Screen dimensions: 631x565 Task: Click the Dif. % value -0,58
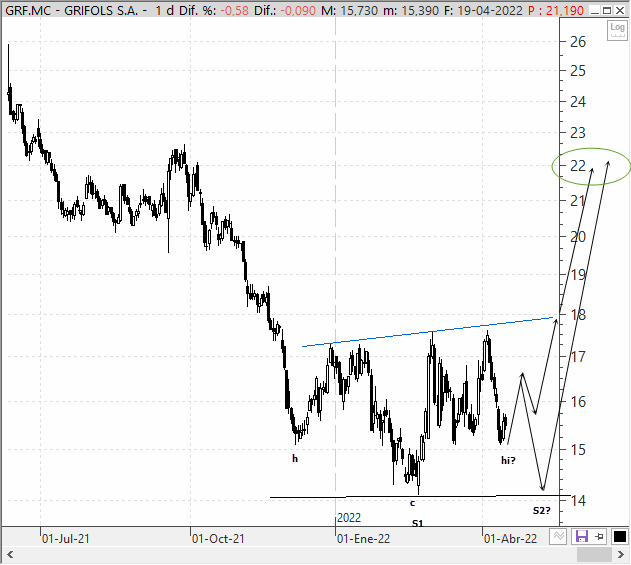click(x=234, y=10)
